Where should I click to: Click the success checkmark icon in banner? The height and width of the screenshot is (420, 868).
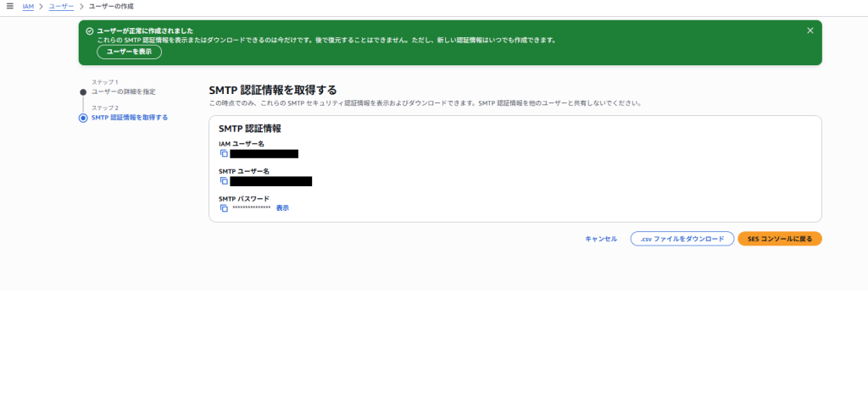pyautogui.click(x=89, y=30)
